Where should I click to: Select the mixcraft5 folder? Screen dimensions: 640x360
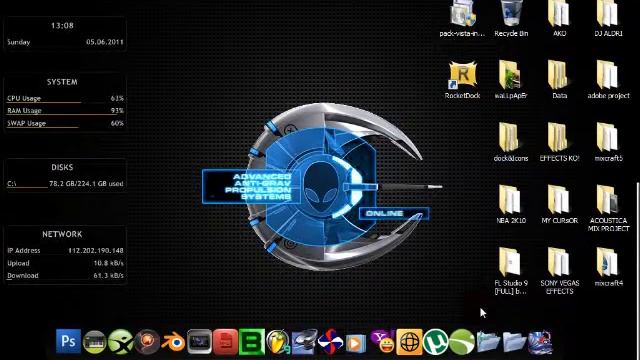click(x=608, y=142)
